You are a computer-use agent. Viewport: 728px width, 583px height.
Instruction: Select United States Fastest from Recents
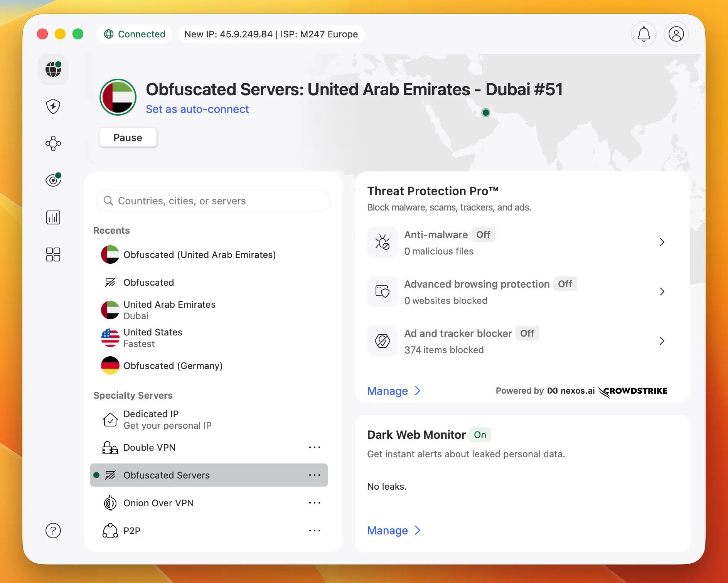pyautogui.click(x=153, y=337)
